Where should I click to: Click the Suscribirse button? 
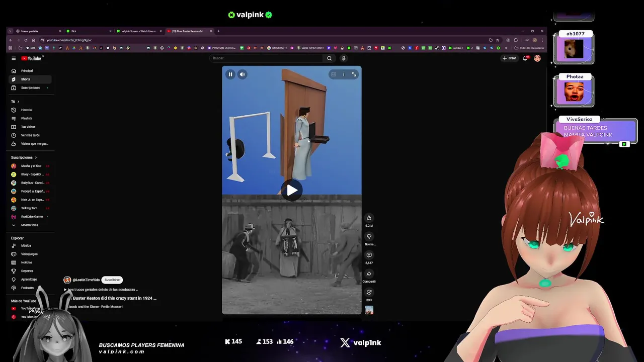click(x=112, y=280)
